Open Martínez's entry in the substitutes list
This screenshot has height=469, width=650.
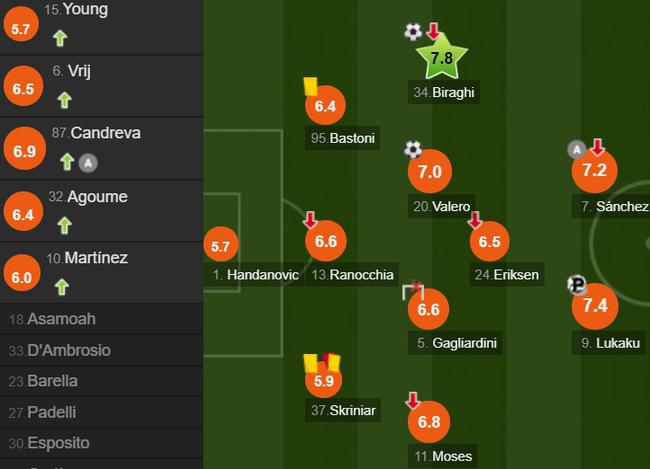[x=96, y=258]
